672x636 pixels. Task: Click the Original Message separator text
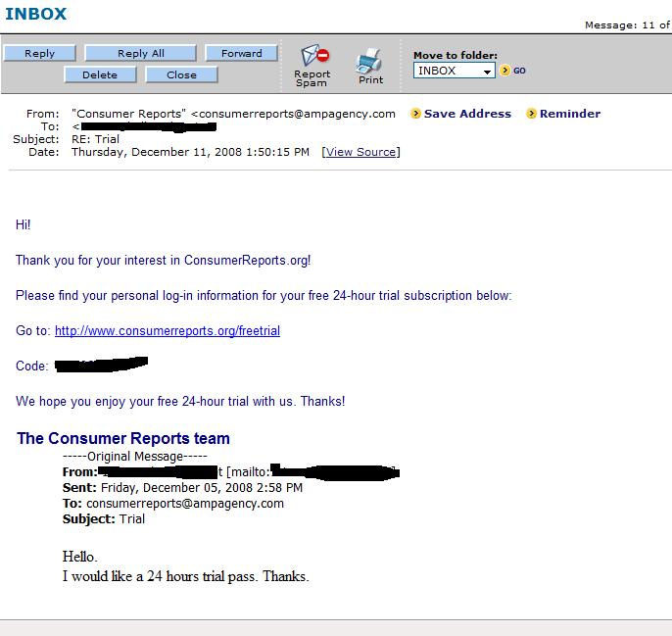[135, 457]
